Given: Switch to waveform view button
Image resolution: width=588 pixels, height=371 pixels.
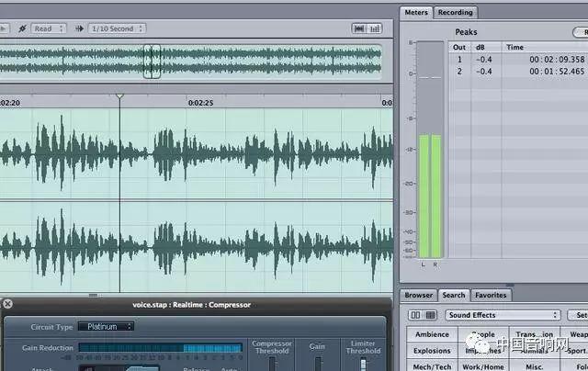Looking at the screenshot, I should tap(359, 28).
